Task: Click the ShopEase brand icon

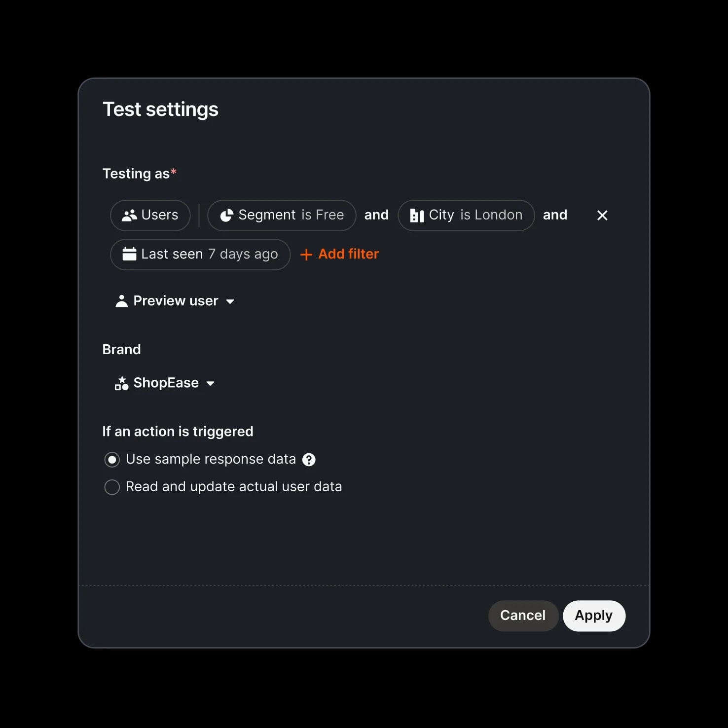Action: (121, 383)
